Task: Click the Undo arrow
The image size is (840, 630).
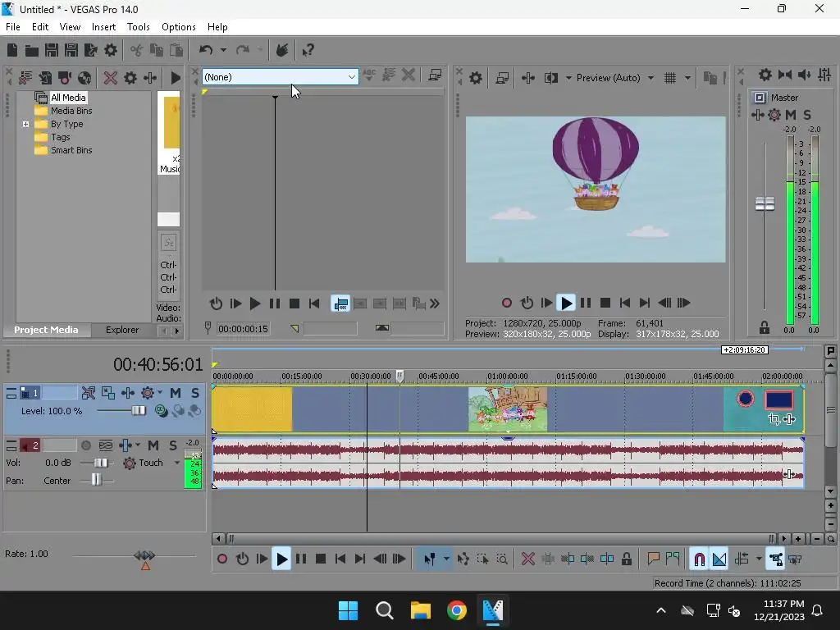Action: [x=206, y=50]
